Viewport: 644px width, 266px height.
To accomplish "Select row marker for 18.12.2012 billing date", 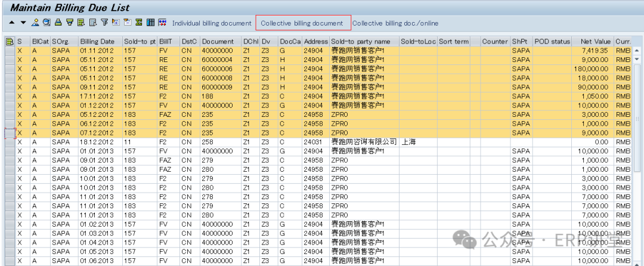I will (x=10, y=142).
